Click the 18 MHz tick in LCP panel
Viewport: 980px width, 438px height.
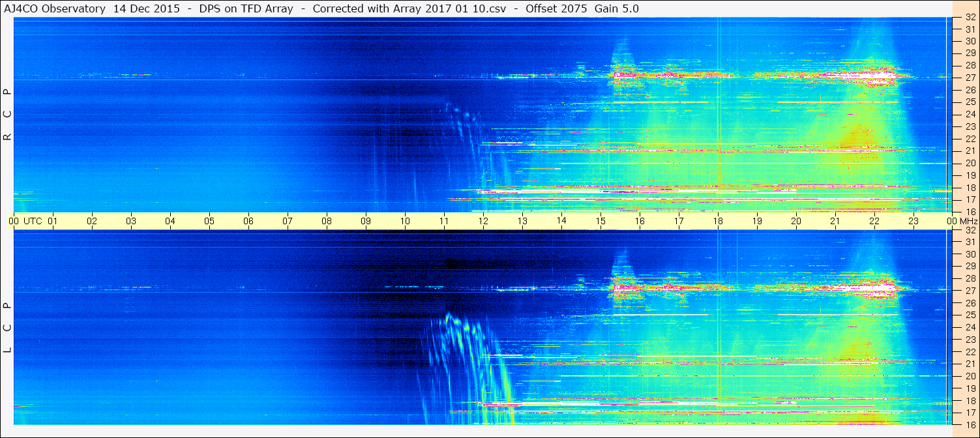tap(970, 401)
